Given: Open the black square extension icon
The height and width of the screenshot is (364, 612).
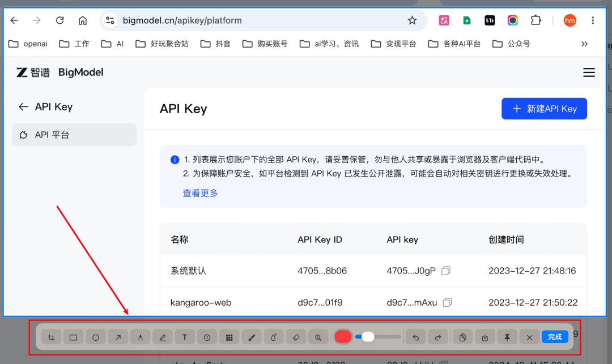Looking at the screenshot, I should point(490,20).
